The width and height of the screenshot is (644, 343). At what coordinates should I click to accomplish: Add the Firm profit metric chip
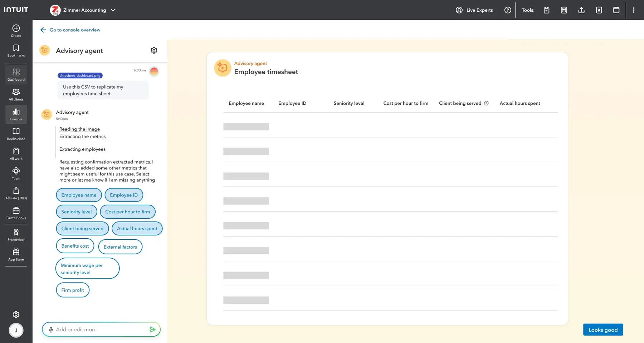(x=73, y=290)
